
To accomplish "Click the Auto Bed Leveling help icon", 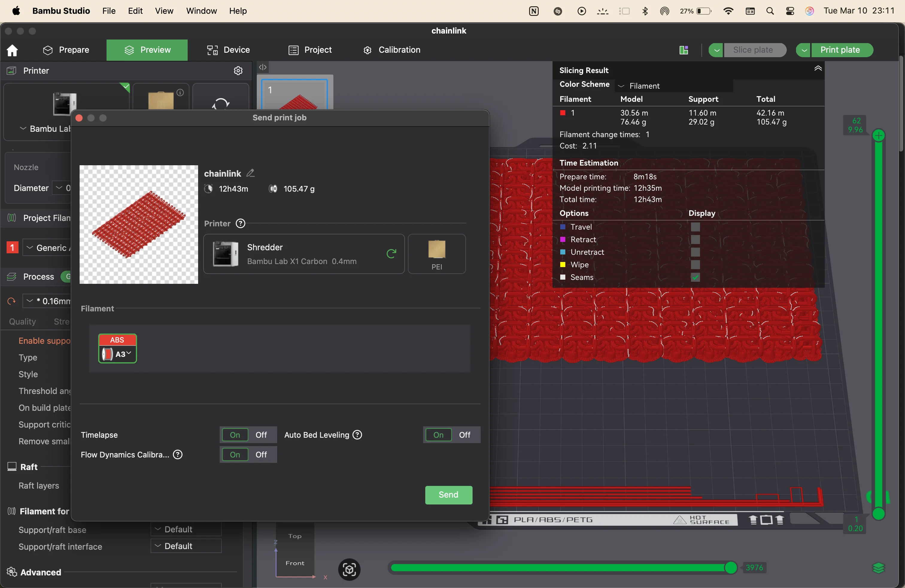I will click(x=357, y=435).
